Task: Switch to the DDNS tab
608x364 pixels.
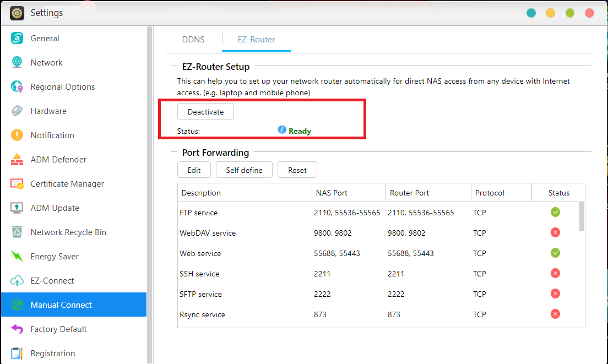Action: click(x=193, y=39)
